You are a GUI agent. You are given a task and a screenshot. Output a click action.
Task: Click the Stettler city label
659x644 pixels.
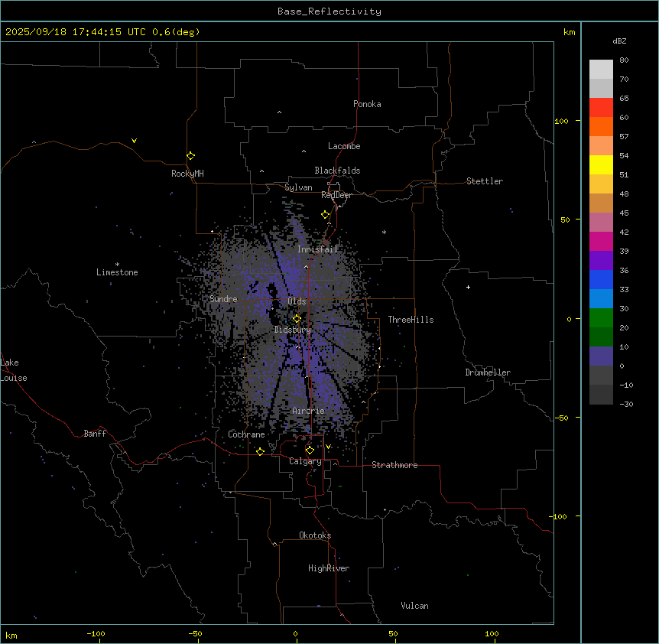pos(485,181)
